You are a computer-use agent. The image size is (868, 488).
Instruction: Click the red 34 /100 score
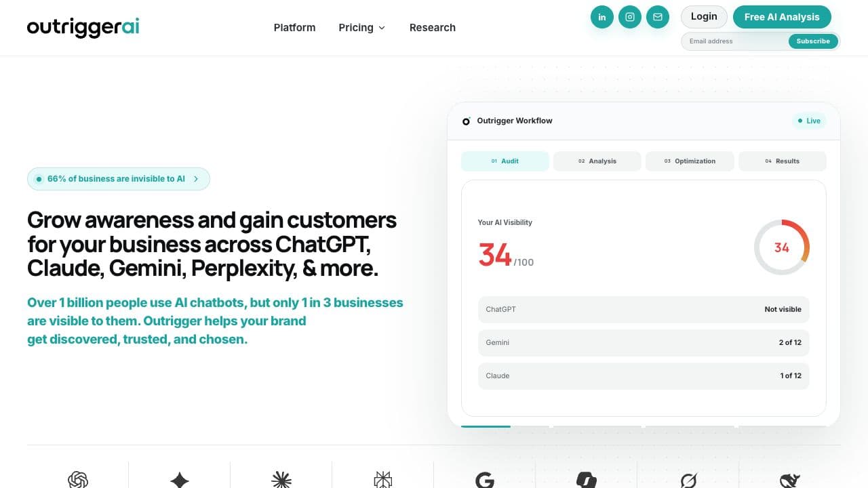[506, 256]
